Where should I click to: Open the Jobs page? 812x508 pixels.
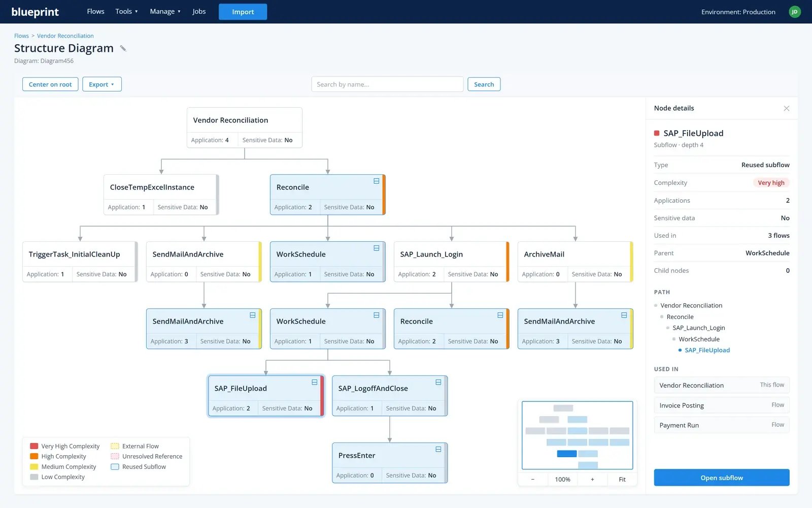[199, 12]
